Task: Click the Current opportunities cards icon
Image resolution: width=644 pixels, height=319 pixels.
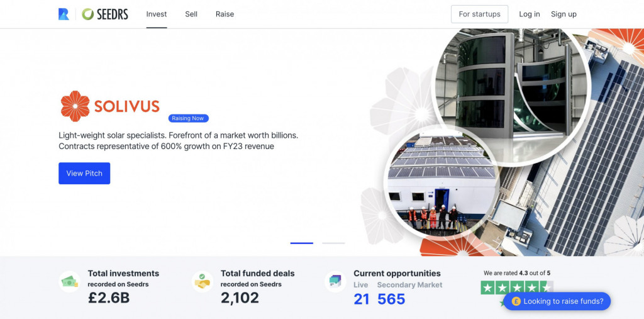Action: [x=335, y=282]
